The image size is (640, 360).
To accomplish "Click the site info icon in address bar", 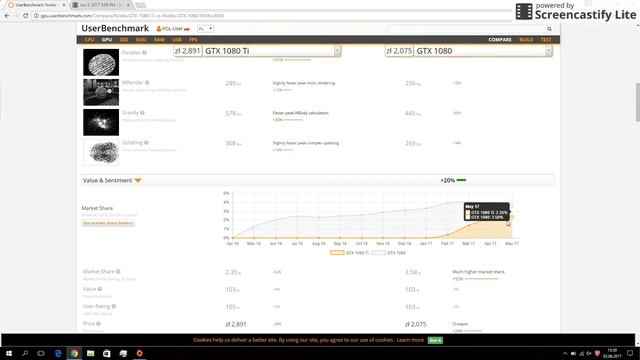I will point(36,16).
